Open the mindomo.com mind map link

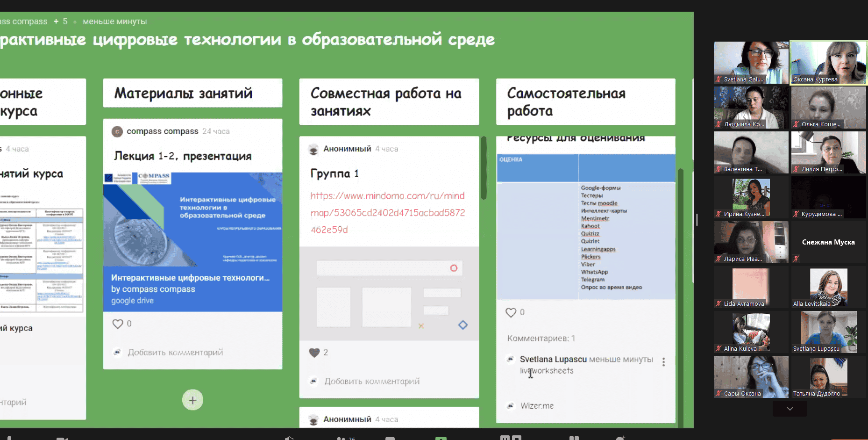click(x=387, y=213)
